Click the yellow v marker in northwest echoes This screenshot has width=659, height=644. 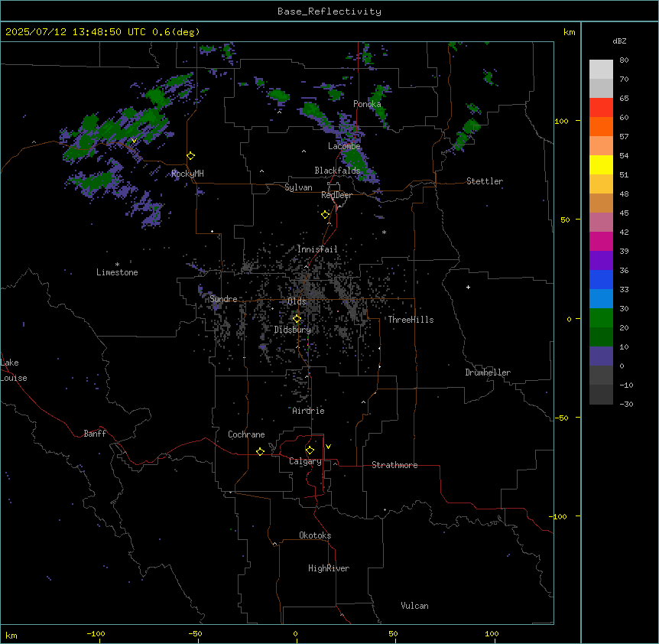click(x=134, y=141)
